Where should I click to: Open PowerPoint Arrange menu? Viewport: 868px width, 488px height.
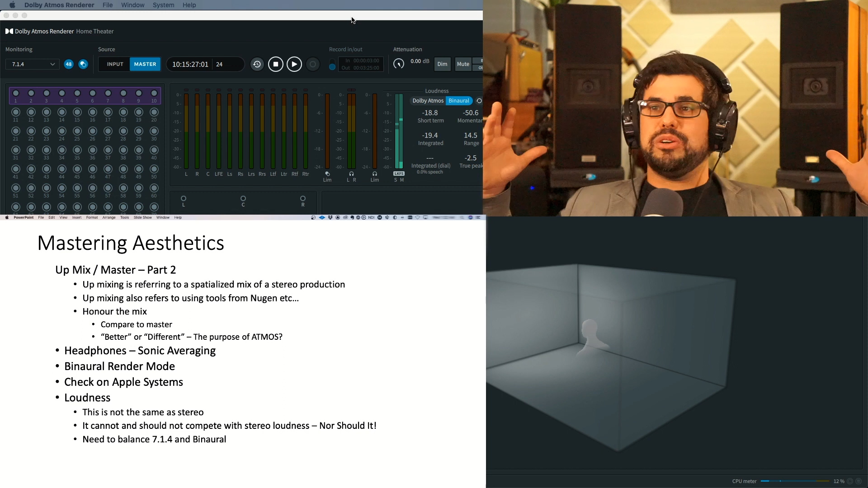coord(109,217)
